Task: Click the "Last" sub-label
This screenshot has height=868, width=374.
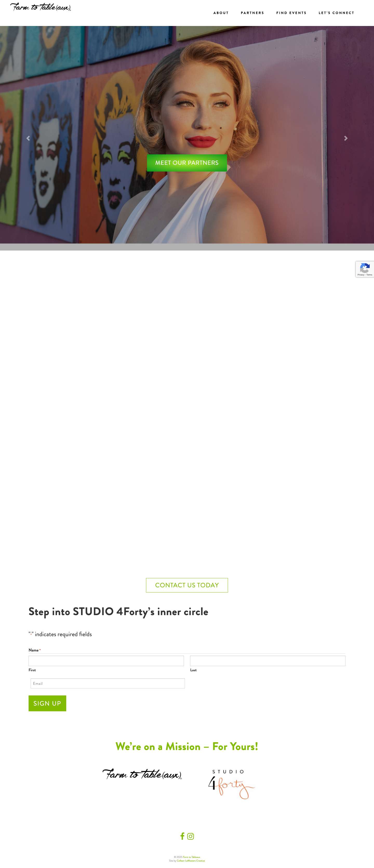Action: click(x=193, y=670)
